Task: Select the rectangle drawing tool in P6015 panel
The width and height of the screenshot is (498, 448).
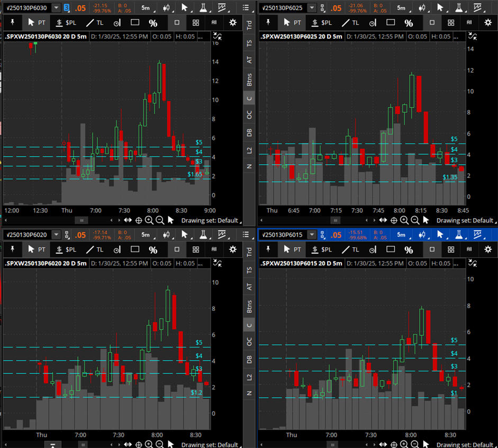Action: pyautogui.click(x=391, y=249)
